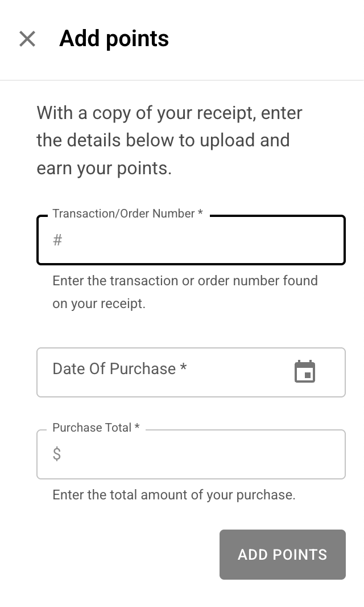Click the purchase total helper text
This screenshot has height=607, width=364.
pyautogui.click(x=173, y=495)
